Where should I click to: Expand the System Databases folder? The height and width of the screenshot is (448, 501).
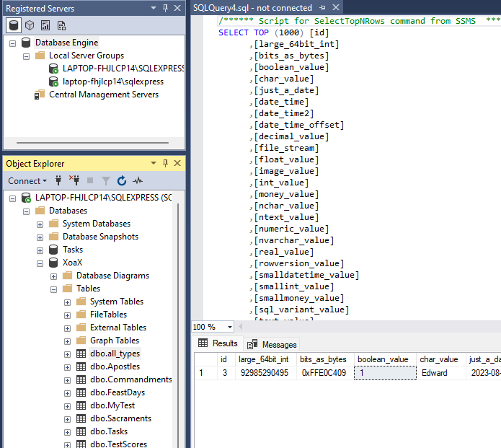pyautogui.click(x=40, y=225)
